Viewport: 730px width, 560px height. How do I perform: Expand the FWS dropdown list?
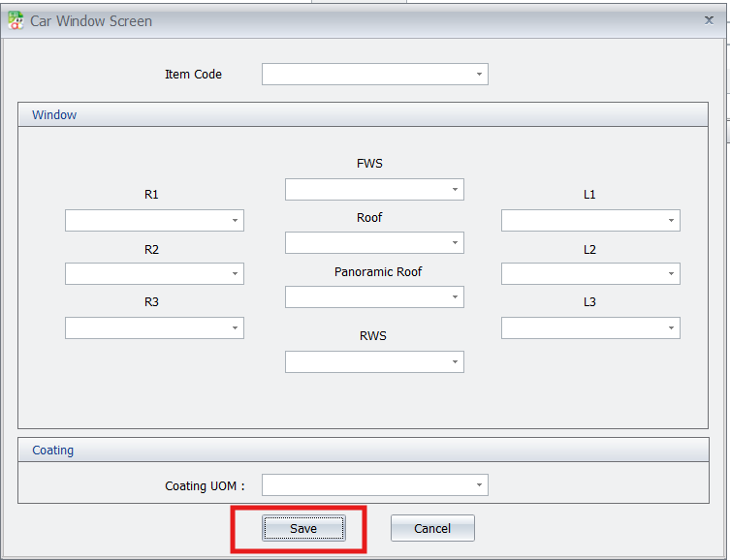tap(455, 190)
